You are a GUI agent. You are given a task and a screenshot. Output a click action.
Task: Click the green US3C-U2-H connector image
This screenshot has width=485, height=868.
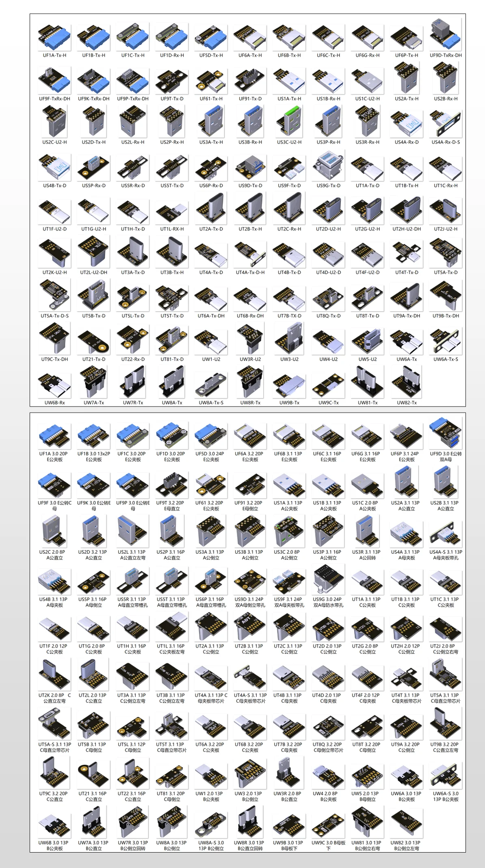coord(289,123)
